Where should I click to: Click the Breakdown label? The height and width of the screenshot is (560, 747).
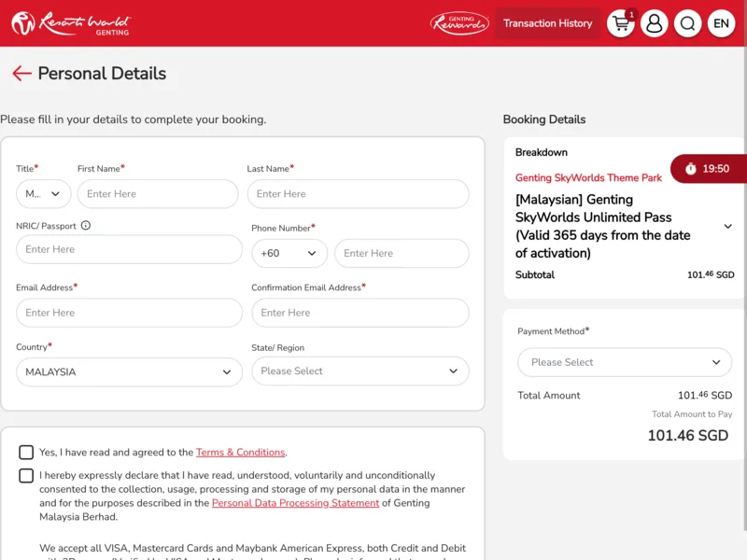point(542,152)
